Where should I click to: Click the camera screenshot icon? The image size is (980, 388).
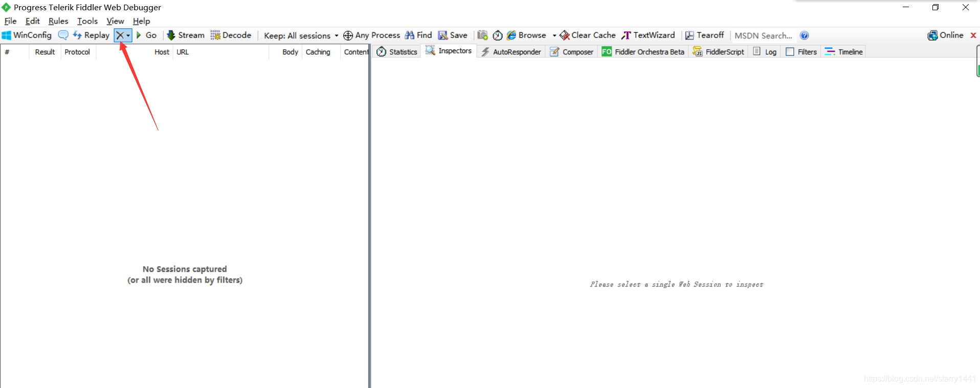click(482, 35)
